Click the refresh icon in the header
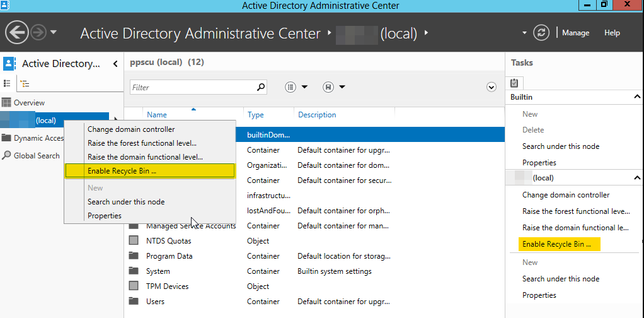 (541, 33)
